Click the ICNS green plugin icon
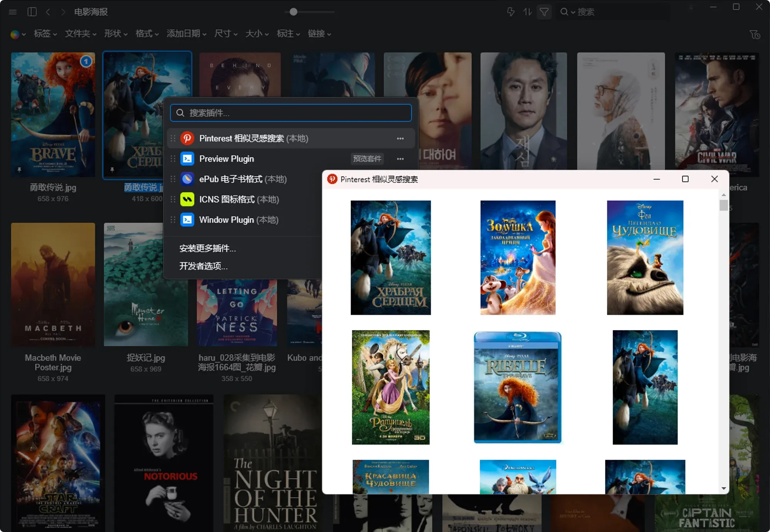This screenshot has height=532, width=770. [x=187, y=200]
